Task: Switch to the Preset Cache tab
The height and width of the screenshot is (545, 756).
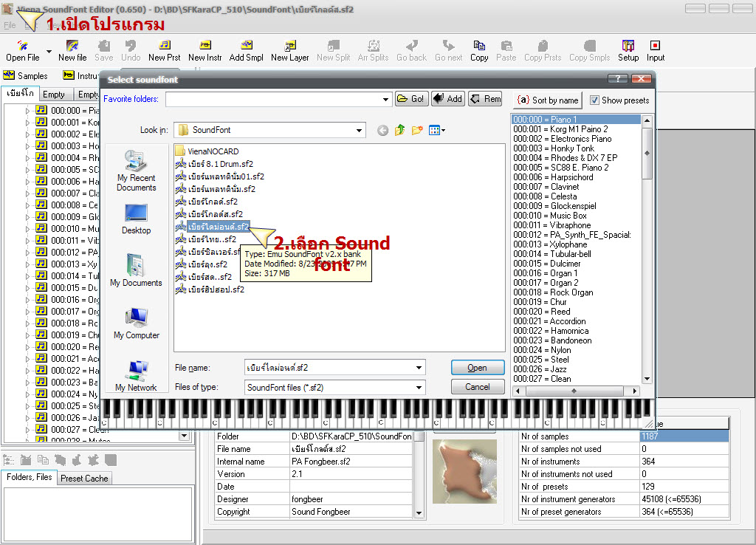Action: click(x=84, y=479)
